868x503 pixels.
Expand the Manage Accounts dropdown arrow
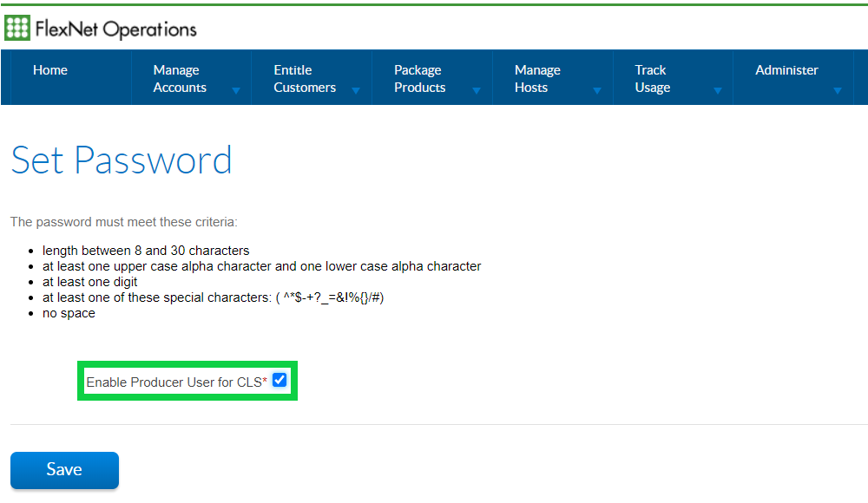pos(236,91)
